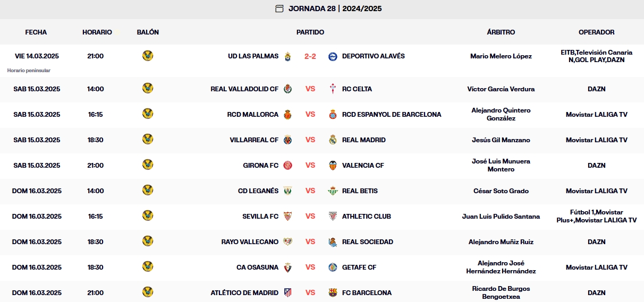
Task: Open the 2-2 score of Las Palmas match
Action: (310, 56)
